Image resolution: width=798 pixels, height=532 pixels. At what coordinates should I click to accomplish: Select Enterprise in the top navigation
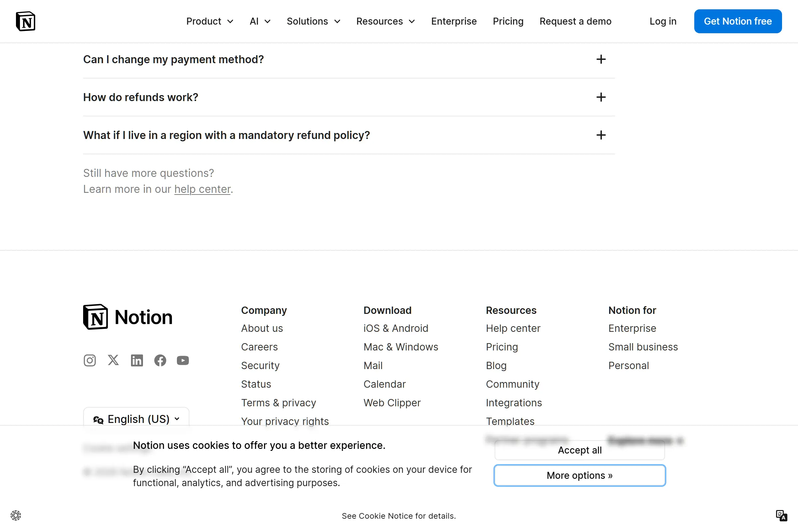[454, 21]
